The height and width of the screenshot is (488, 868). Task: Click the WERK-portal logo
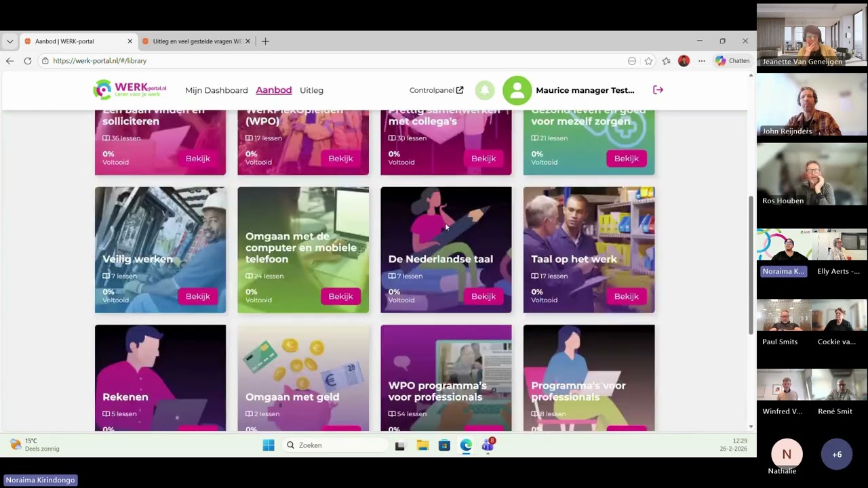[130, 89]
